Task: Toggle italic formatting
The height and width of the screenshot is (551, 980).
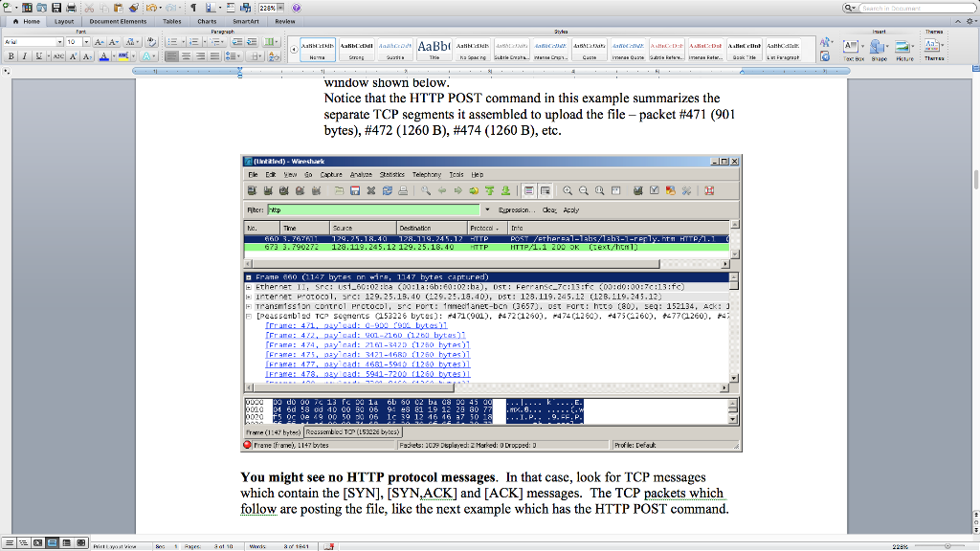Action: pos(24,55)
